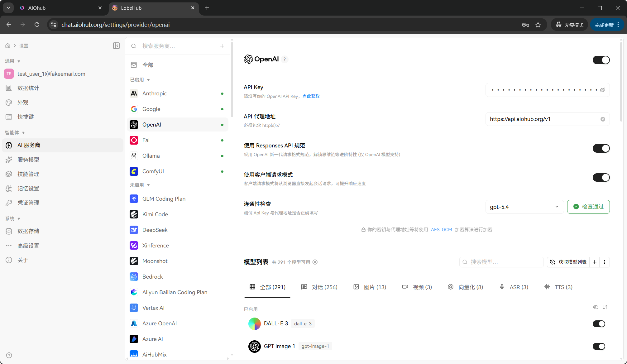Toggle 使用 Responses API 规范 switch

coord(601,148)
